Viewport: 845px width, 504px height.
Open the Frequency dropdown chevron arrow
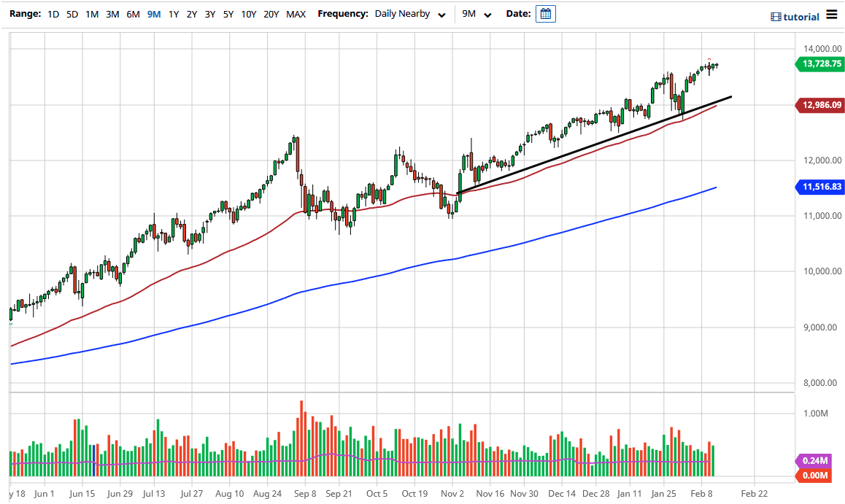click(441, 14)
